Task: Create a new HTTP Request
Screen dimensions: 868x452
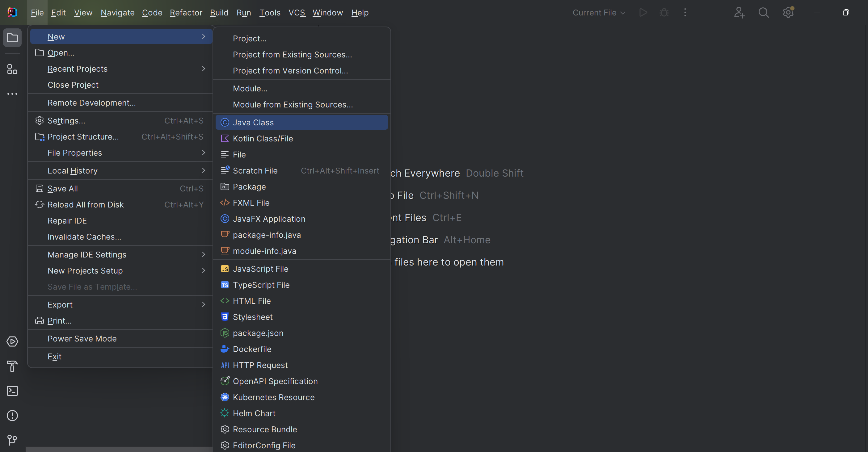Action: (301, 365)
